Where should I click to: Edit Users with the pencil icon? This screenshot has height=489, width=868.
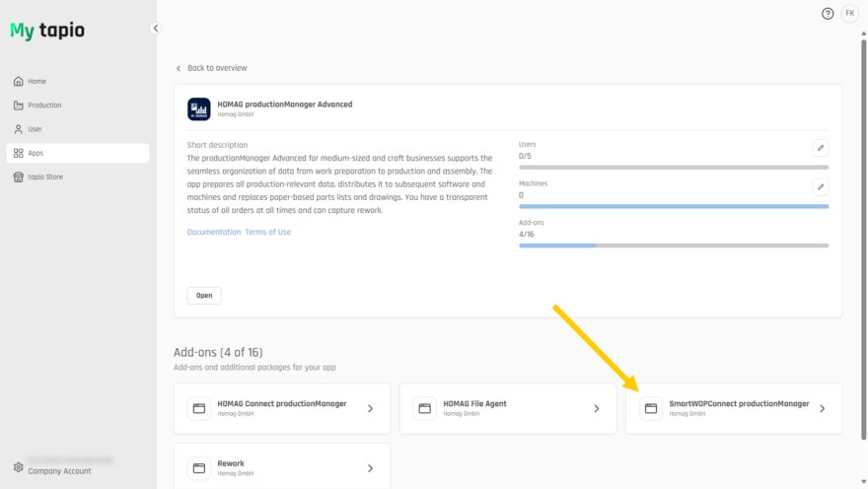coord(821,148)
